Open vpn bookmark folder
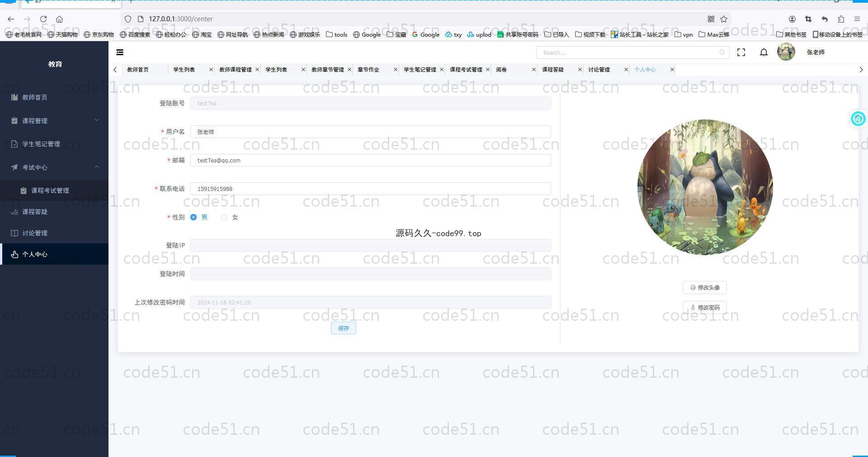This screenshot has width=868, height=457. pos(684,34)
